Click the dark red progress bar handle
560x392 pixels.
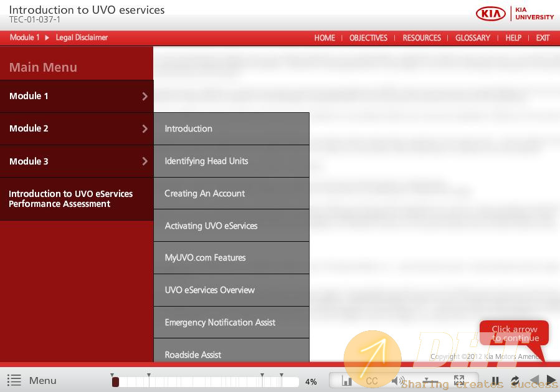click(115, 382)
